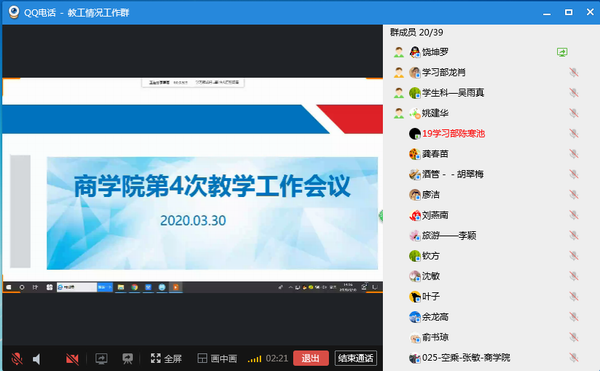Toggle mute icon for 学习部龙肖

(573, 72)
